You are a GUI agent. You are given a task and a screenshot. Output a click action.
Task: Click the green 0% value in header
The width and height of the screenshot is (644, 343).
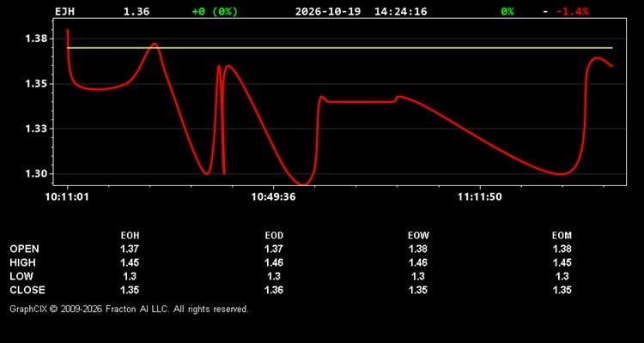coord(507,11)
